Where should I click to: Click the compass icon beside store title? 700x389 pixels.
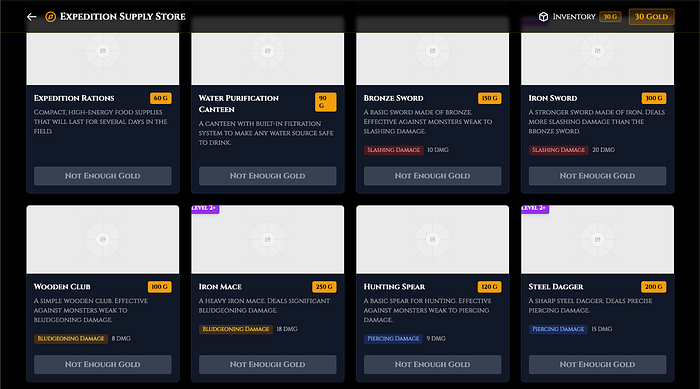point(50,17)
